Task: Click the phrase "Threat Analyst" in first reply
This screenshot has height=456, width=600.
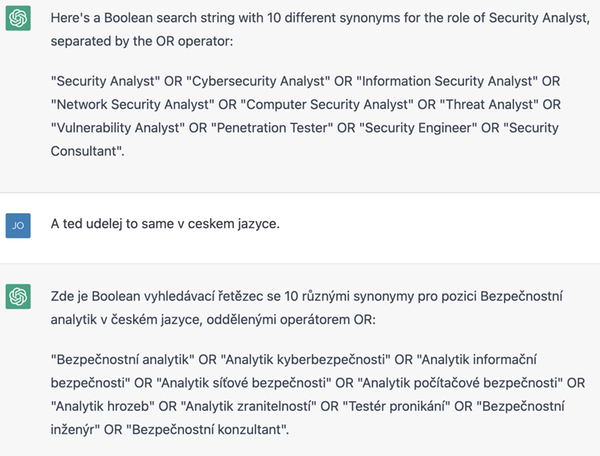Action: (489, 104)
